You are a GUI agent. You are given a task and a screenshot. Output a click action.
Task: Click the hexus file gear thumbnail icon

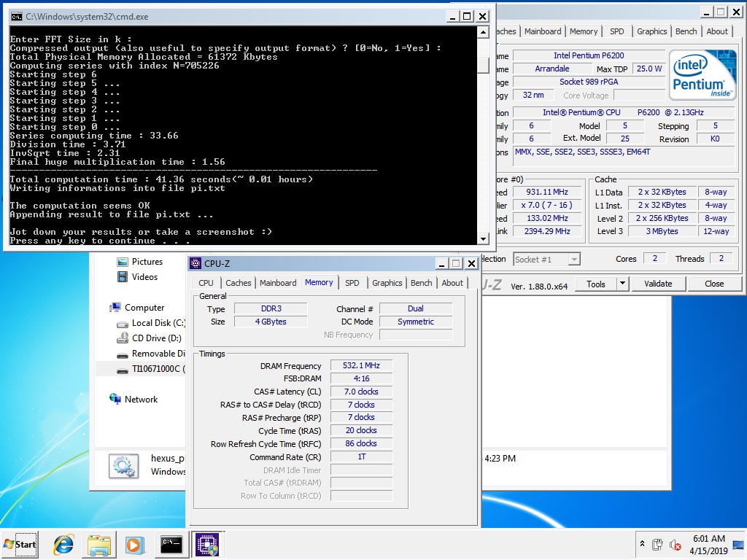point(124,465)
